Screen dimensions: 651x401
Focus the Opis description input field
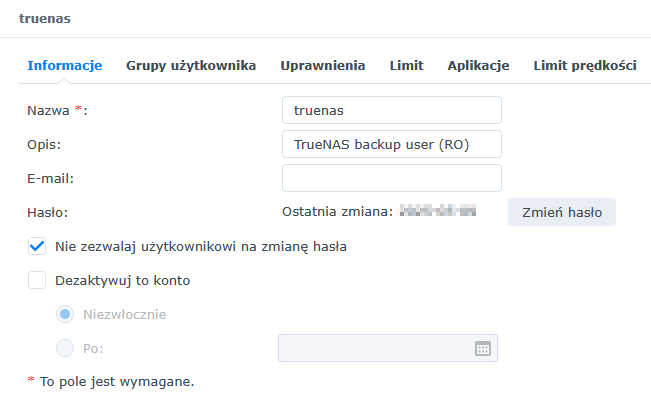391,144
